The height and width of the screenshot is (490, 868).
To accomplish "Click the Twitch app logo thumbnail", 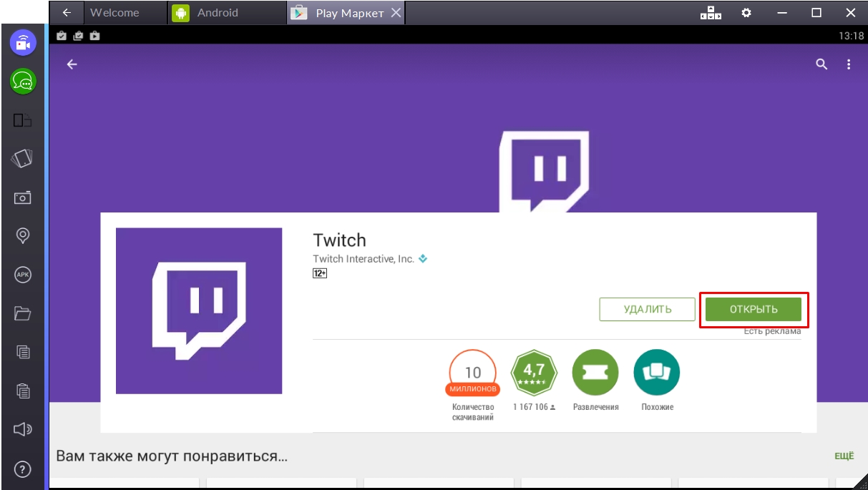I will click(199, 310).
